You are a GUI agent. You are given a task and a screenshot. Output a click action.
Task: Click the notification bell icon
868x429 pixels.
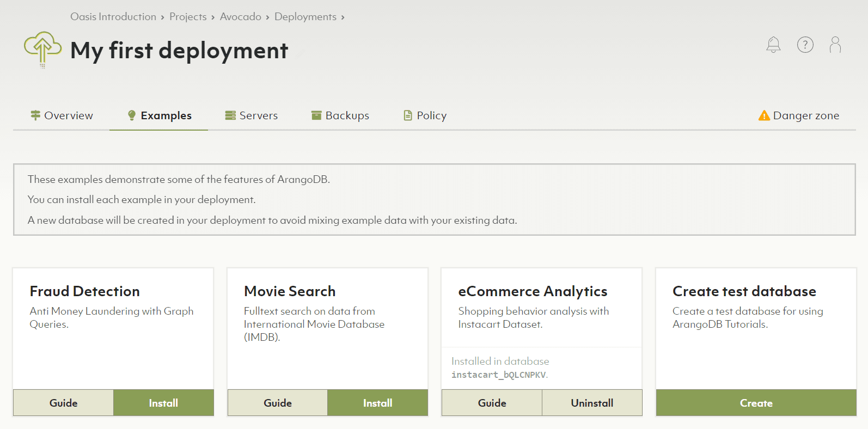[773, 45]
